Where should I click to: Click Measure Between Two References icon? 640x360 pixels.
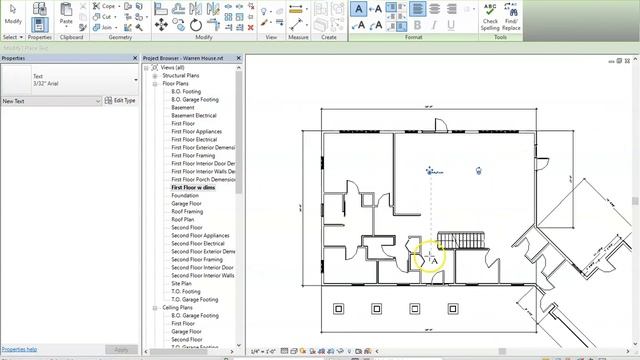pyautogui.click(x=296, y=24)
